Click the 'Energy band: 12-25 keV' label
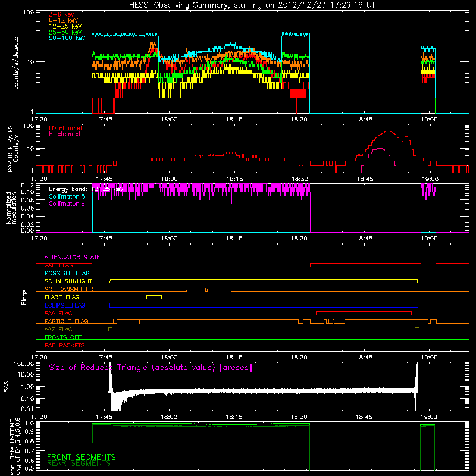This screenshot has width=476, height=476. [86, 189]
